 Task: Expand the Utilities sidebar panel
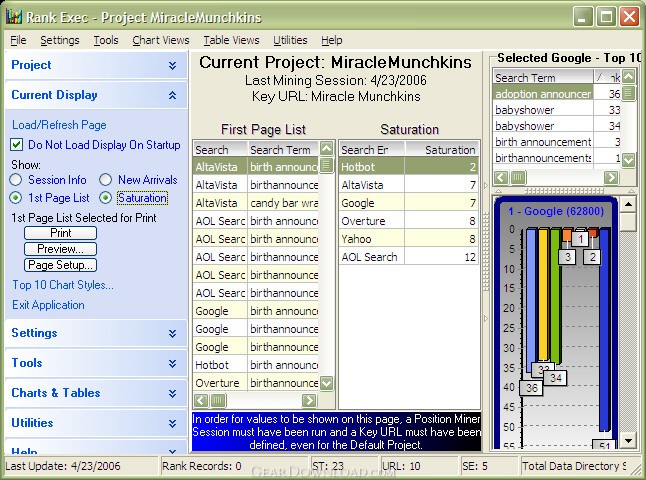click(x=172, y=423)
